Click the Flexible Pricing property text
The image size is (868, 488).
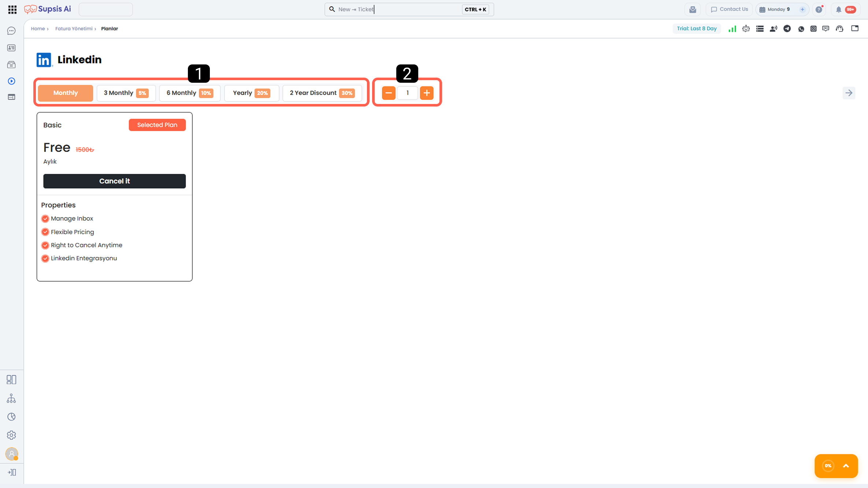73,232
